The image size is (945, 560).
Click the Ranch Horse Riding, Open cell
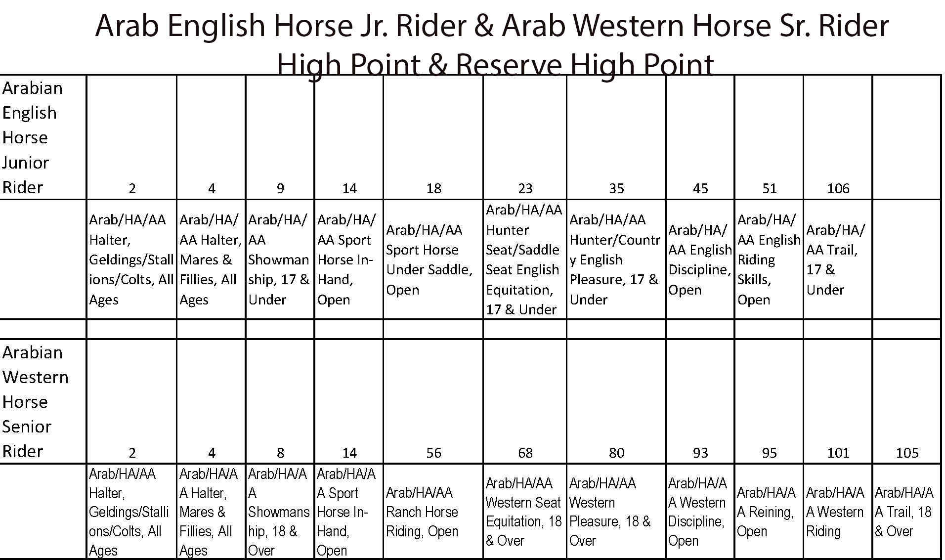pyautogui.click(x=422, y=512)
